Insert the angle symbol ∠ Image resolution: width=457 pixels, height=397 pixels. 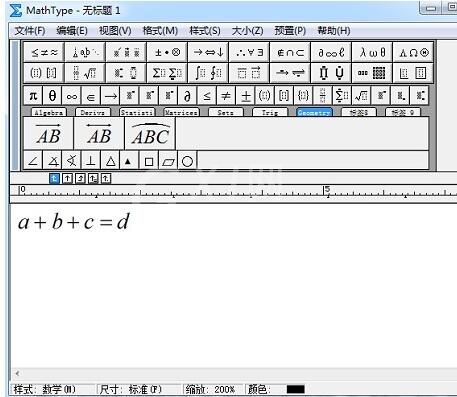(x=33, y=161)
